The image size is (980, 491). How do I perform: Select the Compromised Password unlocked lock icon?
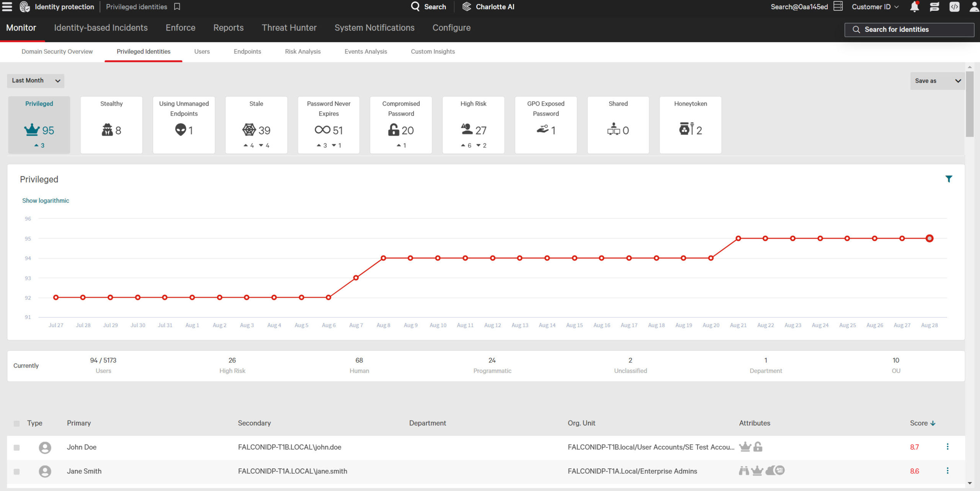(394, 130)
